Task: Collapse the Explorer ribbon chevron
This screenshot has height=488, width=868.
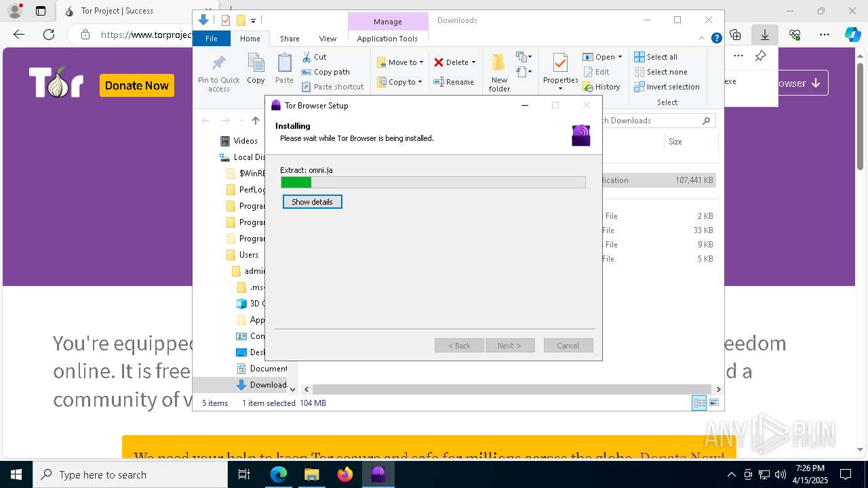Action: (x=703, y=39)
